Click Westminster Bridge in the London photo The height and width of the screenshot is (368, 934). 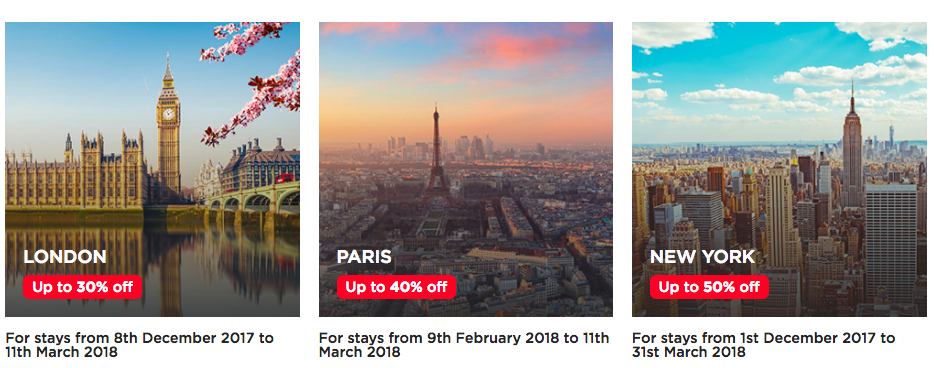pos(253,197)
